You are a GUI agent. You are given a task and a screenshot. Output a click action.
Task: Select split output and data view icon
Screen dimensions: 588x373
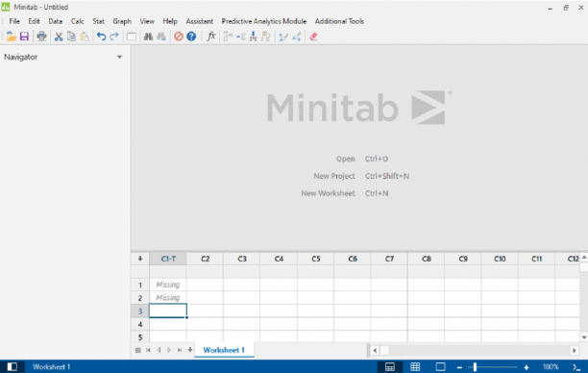(390, 366)
